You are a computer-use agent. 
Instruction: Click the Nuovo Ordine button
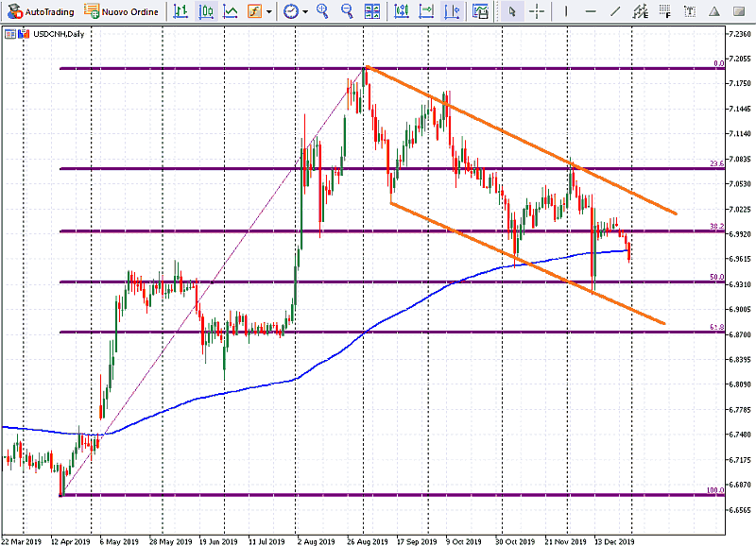click(120, 11)
